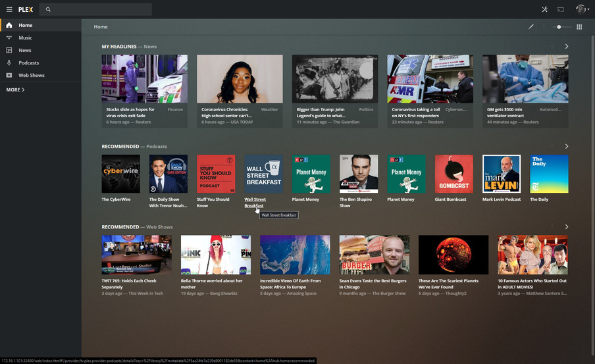The image size is (595, 364).
Task: Expand the MORE section in sidebar
Action: 15,90
